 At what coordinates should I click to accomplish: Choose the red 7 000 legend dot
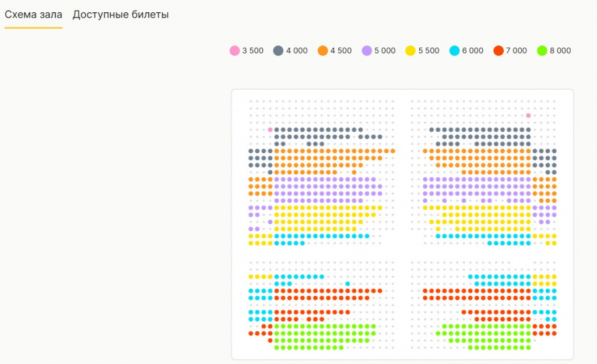click(498, 51)
